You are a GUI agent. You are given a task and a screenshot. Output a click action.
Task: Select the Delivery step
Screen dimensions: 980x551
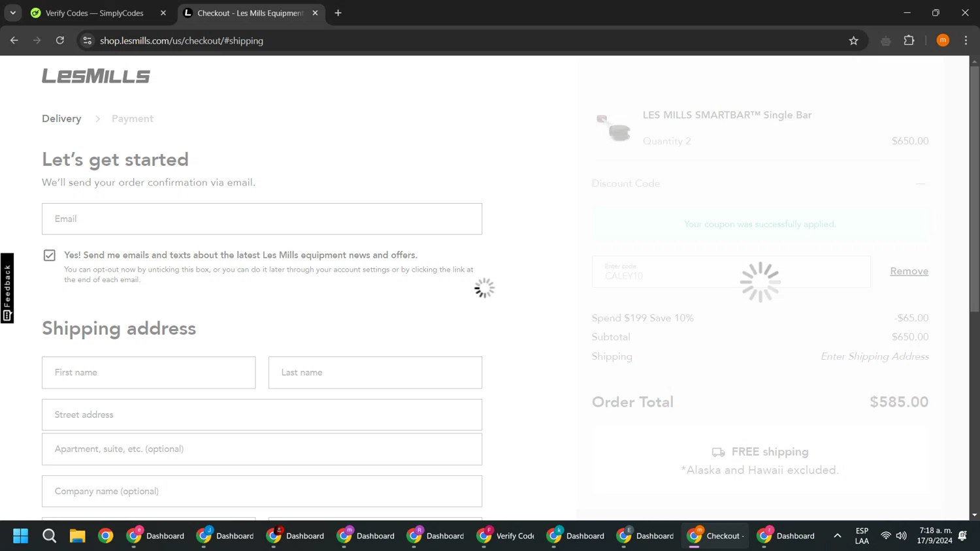[x=61, y=119]
